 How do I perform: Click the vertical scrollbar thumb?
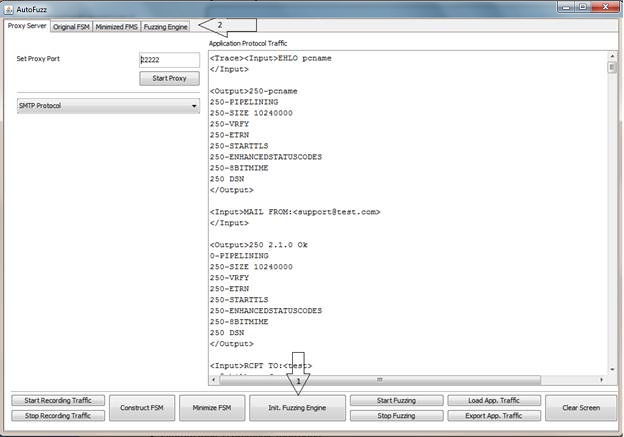(x=612, y=67)
